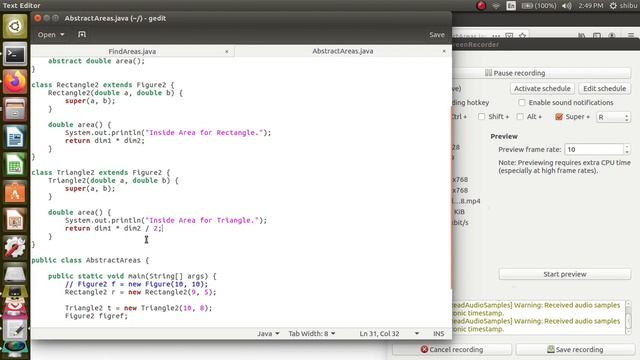Screen dimensions: 640x360
Task: Increase the preview frame rate stepper
Action: click(627, 147)
